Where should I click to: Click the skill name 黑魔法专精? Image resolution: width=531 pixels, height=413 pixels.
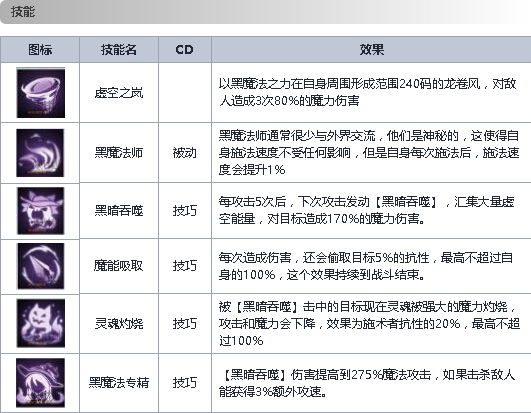[119, 383]
